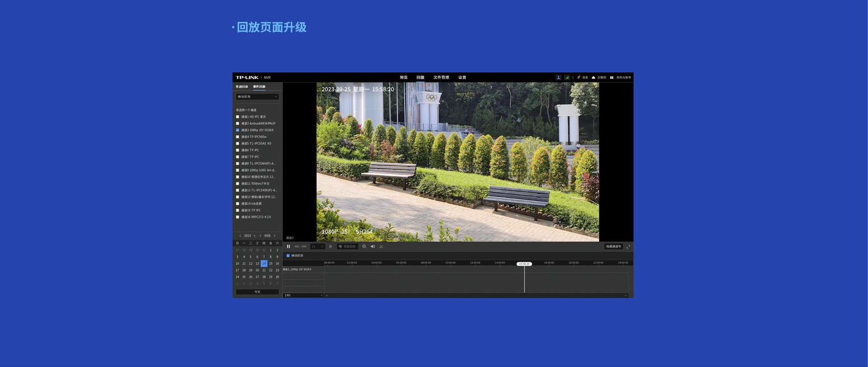Expand the 24h timeline range dropdown

(x=303, y=296)
